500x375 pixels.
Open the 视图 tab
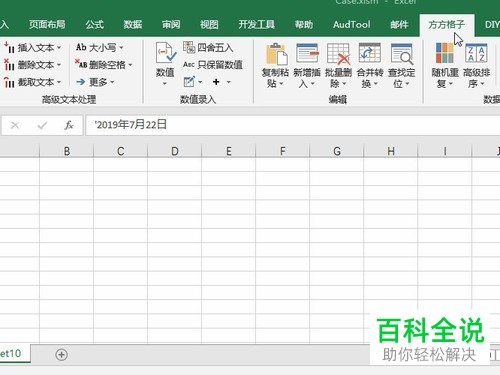coord(209,25)
